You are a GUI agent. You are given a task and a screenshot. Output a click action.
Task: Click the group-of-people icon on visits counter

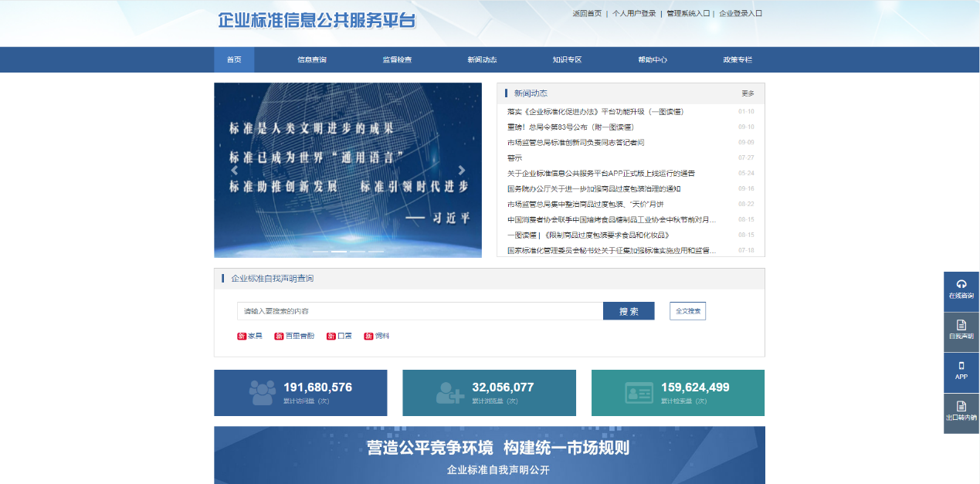[x=262, y=392]
